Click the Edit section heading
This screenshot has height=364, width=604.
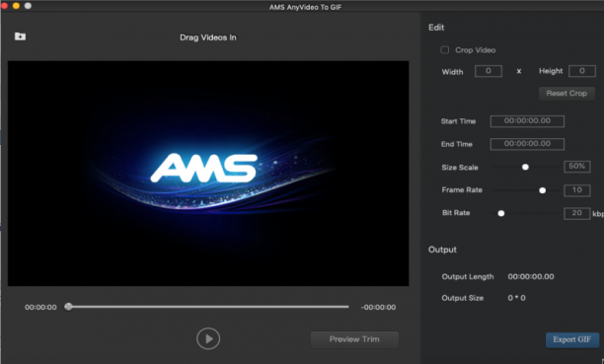[x=436, y=28]
